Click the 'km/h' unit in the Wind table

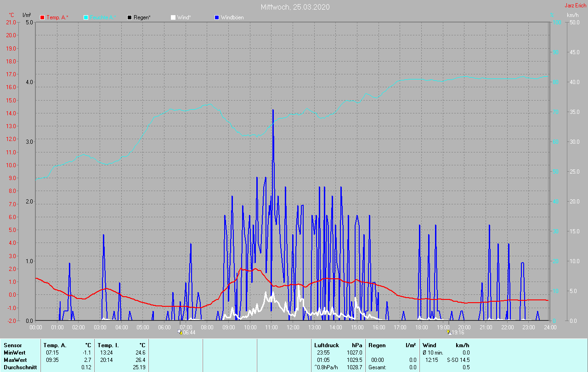[x=463, y=345]
